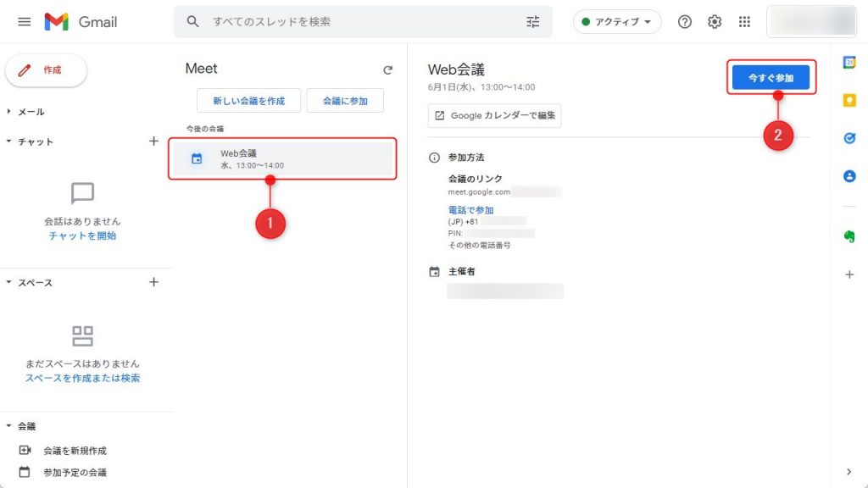The image size is (868, 488).
Task: Click 今すぐ参加 button
Action: [x=771, y=77]
